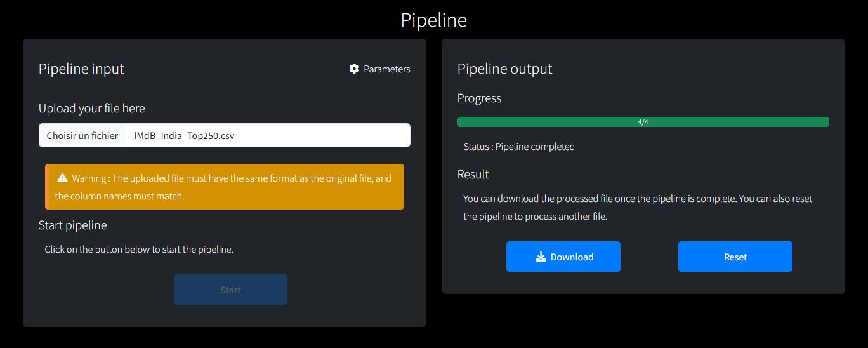Reset the pipeline with Reset button
The image size is (868, 348).
pos(735,257)
